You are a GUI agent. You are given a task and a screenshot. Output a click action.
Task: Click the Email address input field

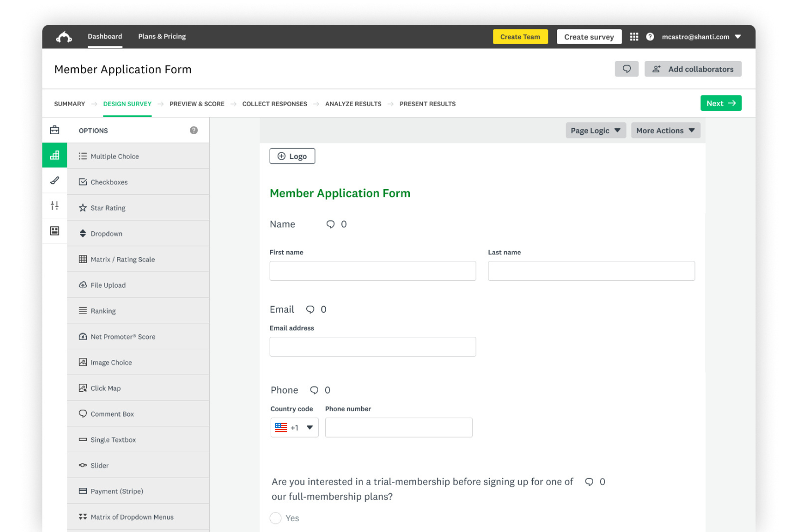pyautogui.click(x=373, y=347)
